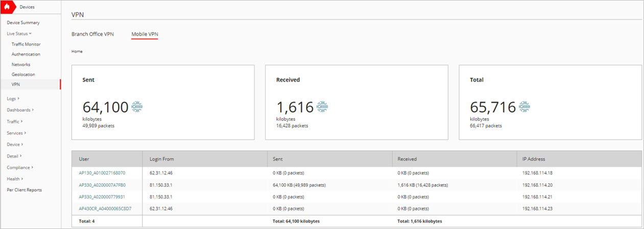The width and height of the screenshot is (644, 229).
Task: Open user AP330_A020000779931
Action: [x=102, y=196]
